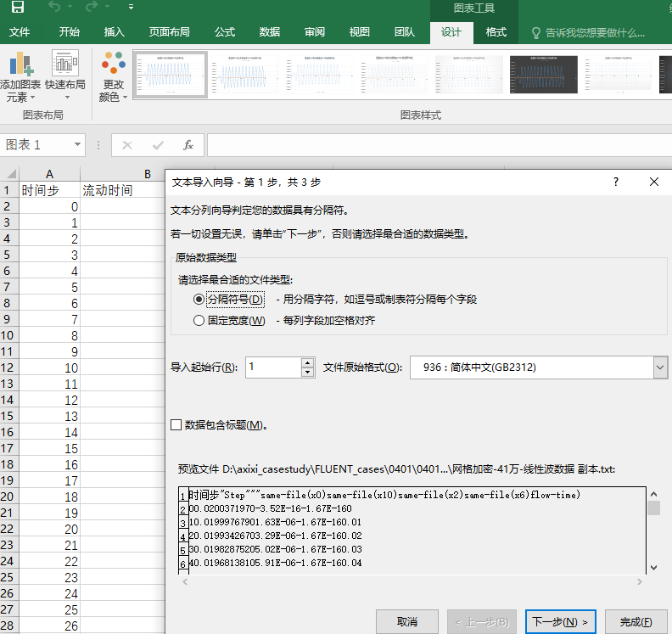Screen dimensions: 672x634
Task: Click the 导入起始行 number field
Action: pos(273,367)
